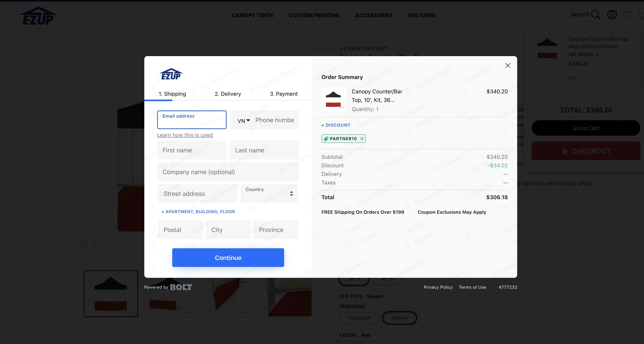The height and width of the screenshot is (344, 644).
Task: Open the wishlist heart icon
Action: 627,15
